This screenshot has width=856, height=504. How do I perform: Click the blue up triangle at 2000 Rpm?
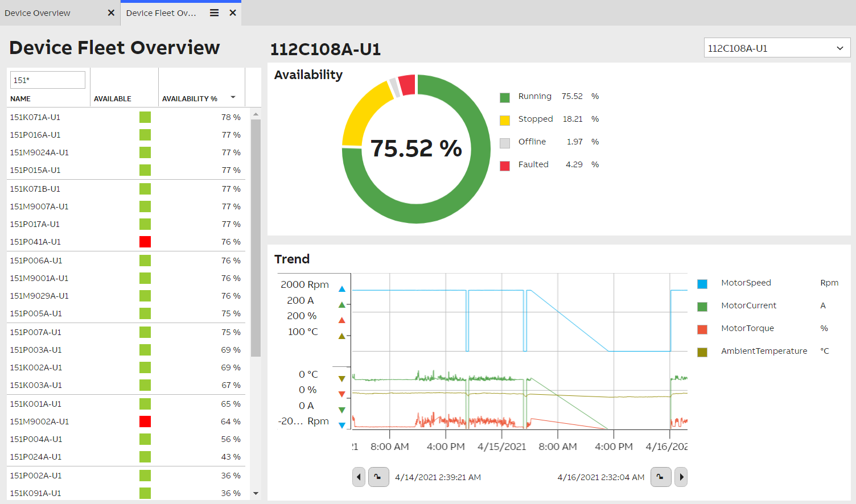point(342,289)
